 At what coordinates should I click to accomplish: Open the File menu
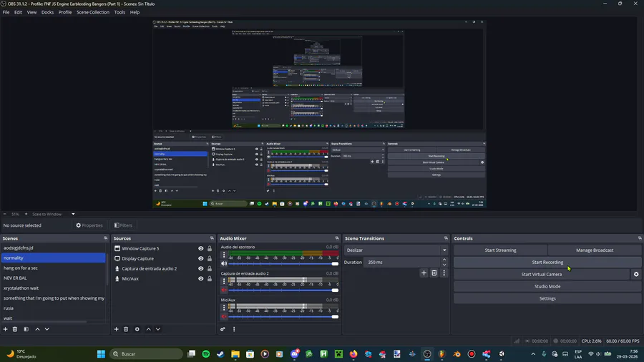point(6,12)
